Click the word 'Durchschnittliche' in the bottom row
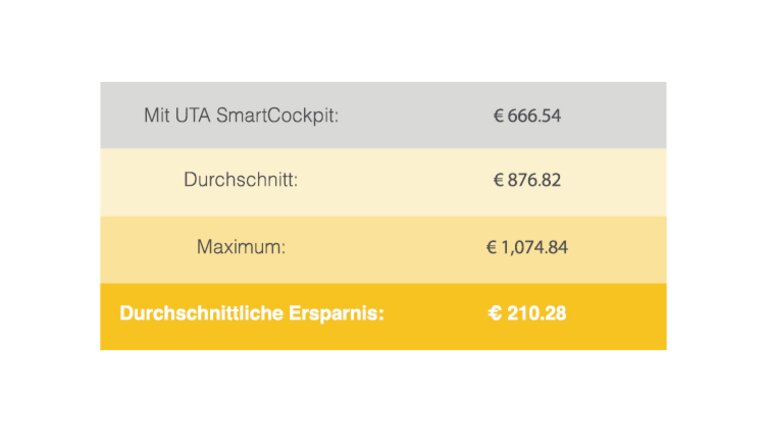Screen dimensions: 768x432 click(x=201, y=313)
